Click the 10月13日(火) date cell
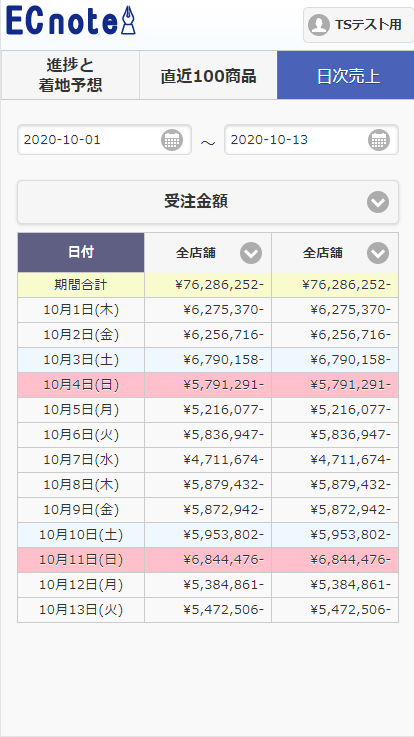This screenshot has width=414, height=737. point(81,610)
